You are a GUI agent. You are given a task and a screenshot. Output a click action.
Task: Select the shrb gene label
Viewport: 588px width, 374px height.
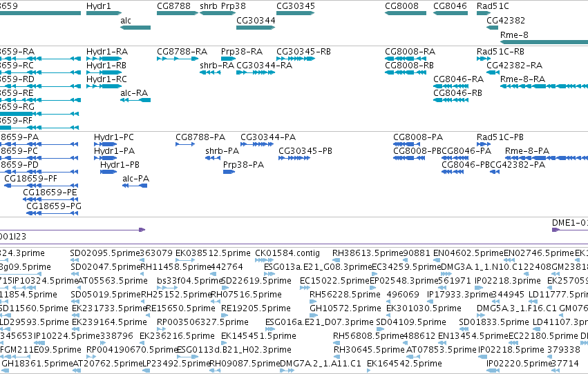pyautogui.click(x=208, y=6)
